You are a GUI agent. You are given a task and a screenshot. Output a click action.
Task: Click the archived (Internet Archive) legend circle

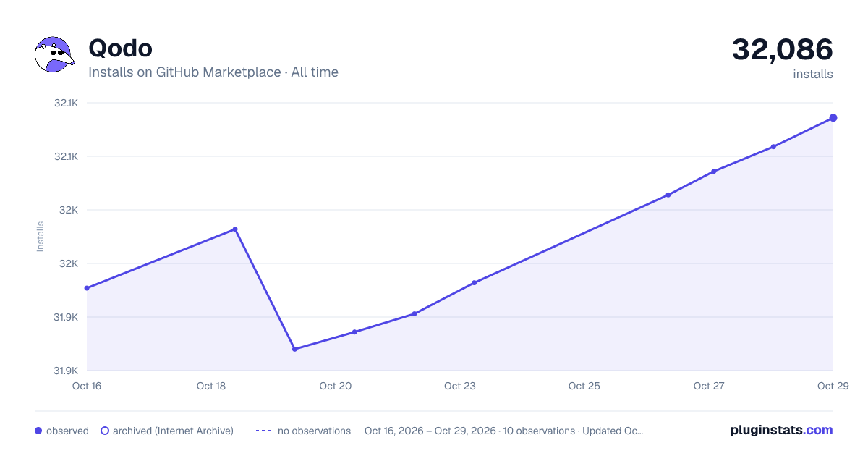click(x=105, y=431)
